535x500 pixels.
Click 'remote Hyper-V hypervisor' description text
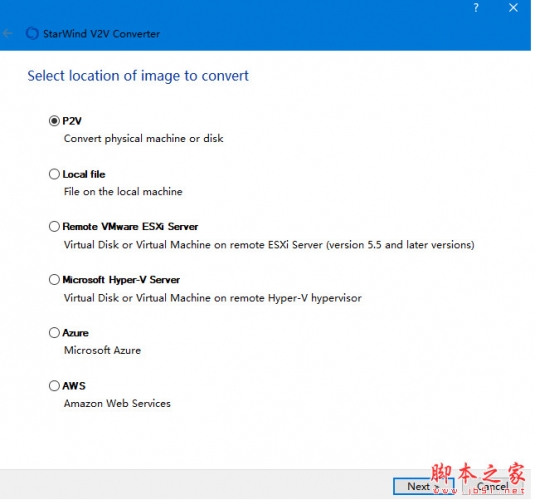point(213,298)
